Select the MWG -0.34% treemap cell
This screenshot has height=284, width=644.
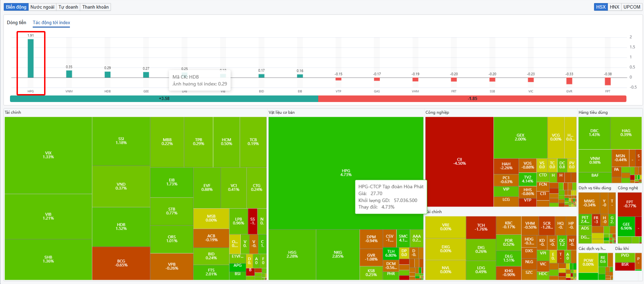589,203
